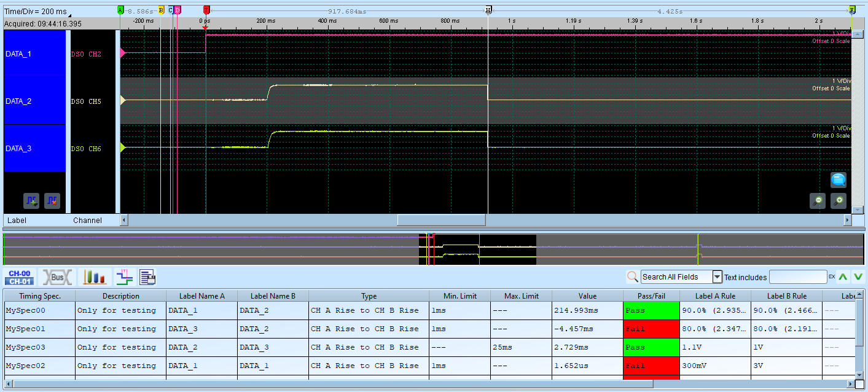Click the zoom in magnifier icon
Screen dimensions: 868x392
(x=839, y=201)
